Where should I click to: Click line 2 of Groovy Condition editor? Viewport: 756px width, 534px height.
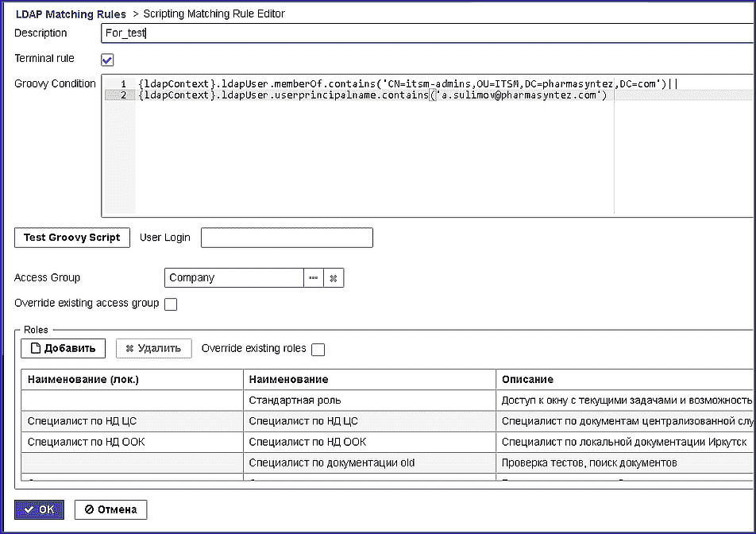[x=372, y=95]
